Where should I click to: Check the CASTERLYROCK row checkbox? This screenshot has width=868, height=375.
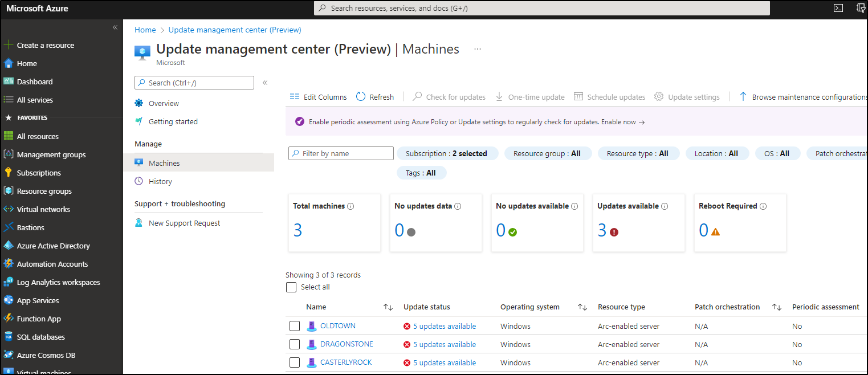click(x=295, y=362)
